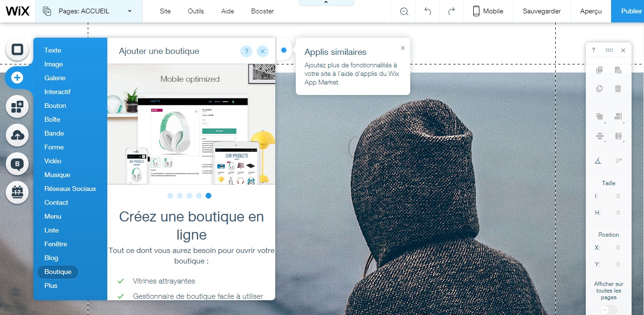Click the Bookings calendar icon in sidebar
This screenshot has height=315, width=644.
tap(18, 193)
